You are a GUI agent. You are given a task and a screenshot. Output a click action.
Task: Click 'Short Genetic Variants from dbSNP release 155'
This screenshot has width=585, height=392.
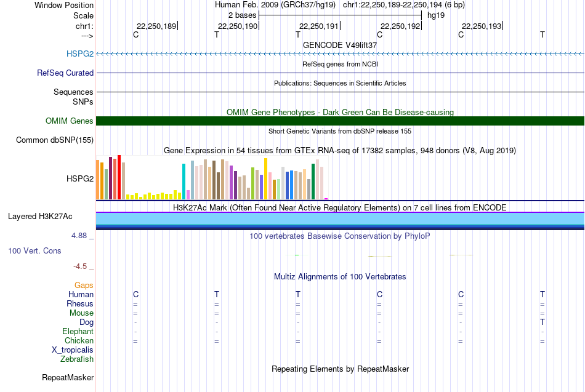[x=340, y=131]
